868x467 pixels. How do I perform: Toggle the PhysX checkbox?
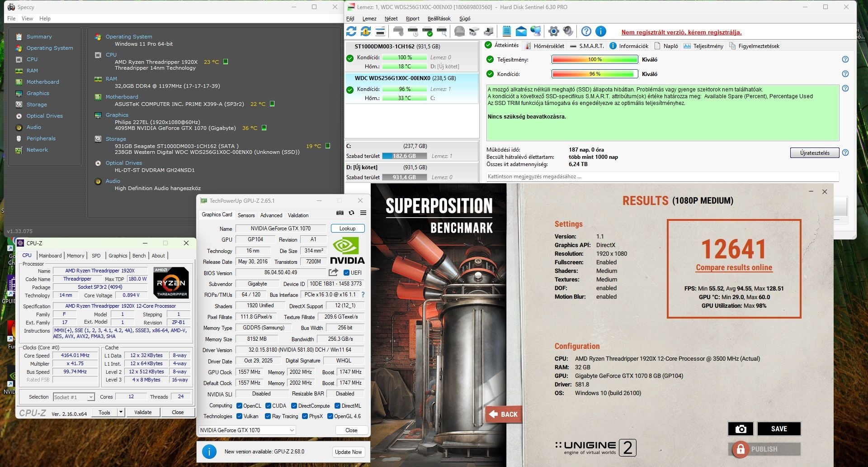(305, 416)
